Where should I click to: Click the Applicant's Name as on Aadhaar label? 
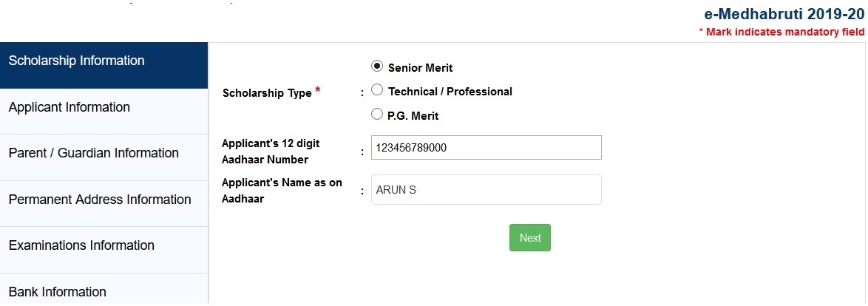coord(282,190)
